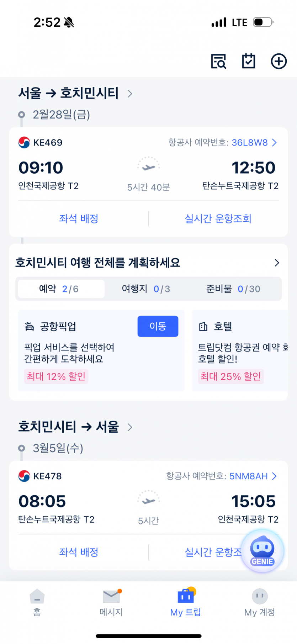297x644 pixels.
Task: Open the trip planning section chevron
Action: (277, 263)
